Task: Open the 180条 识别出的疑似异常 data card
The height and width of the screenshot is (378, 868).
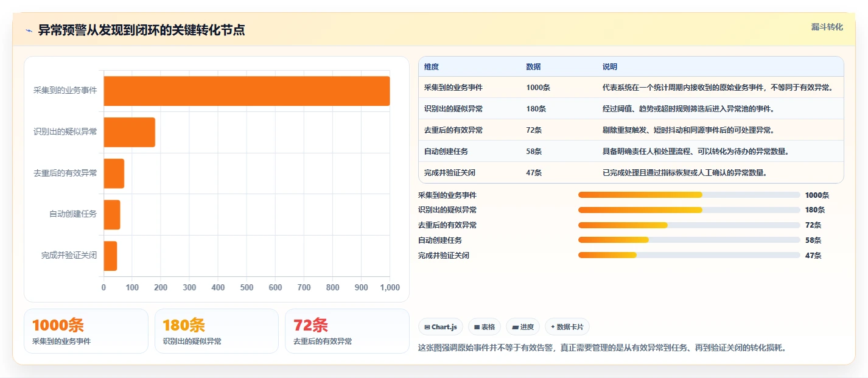Action: (217, 331)
